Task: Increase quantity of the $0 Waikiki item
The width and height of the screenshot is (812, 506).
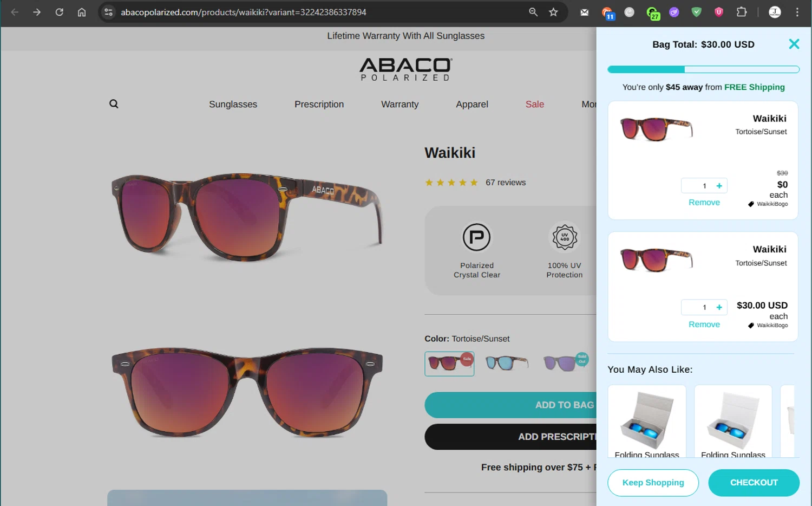Action: (x=719, y=186)
